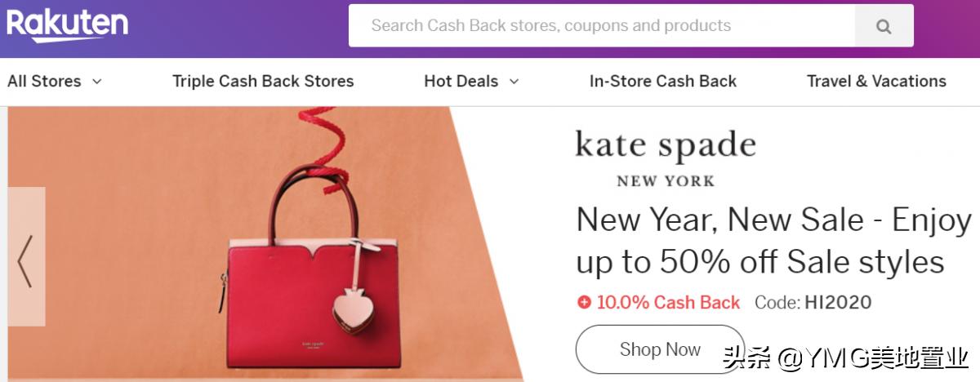The width and height of the screenshot is (980, 382).
Task: Expand the All Stores chevron
Action: point(97,81)
